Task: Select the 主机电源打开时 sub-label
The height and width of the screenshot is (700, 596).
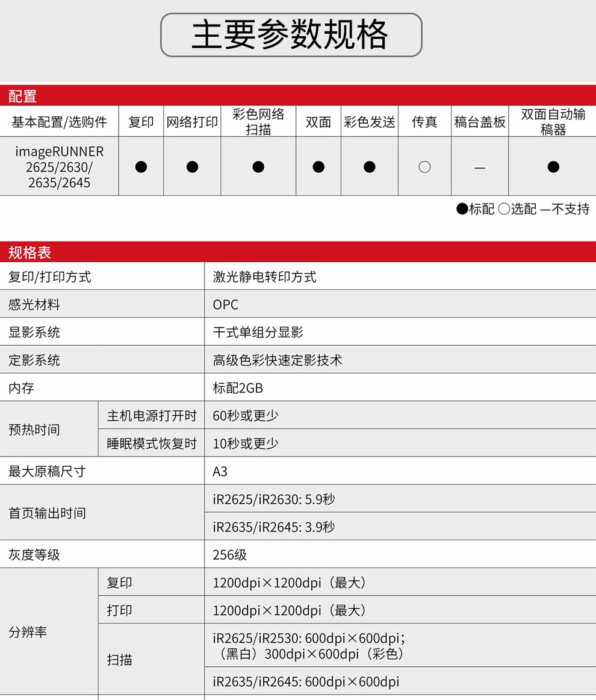Action: (x=152, y=416)
